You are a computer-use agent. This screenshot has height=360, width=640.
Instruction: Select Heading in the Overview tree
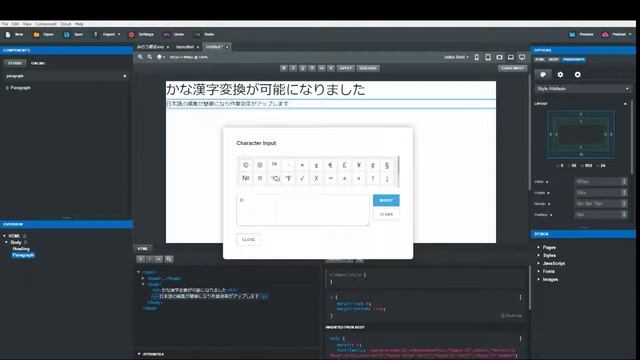[21, 249]
